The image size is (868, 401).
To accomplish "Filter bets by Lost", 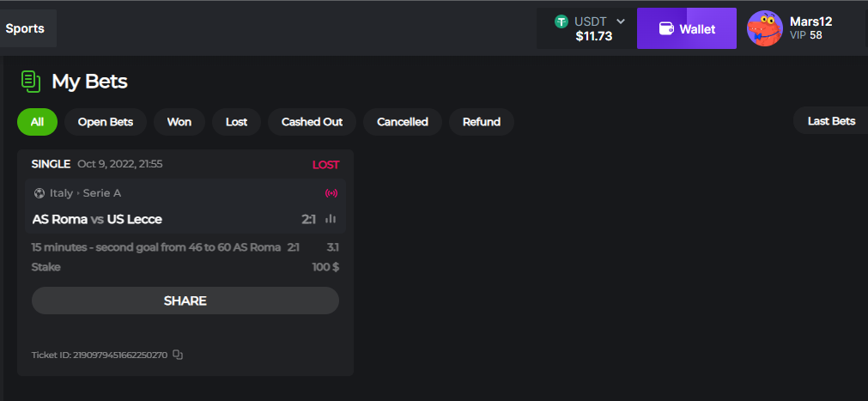I will point(236,122).
